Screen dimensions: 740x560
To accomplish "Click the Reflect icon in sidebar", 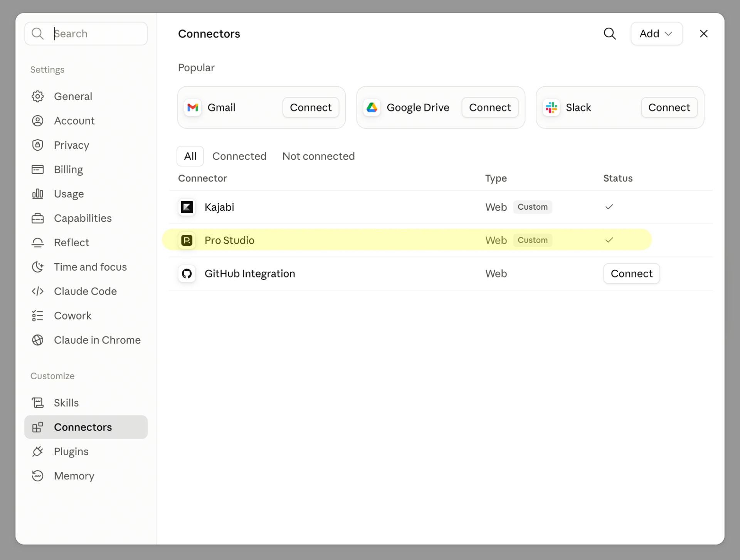I will pyautogui.click(x=37, y=242).
